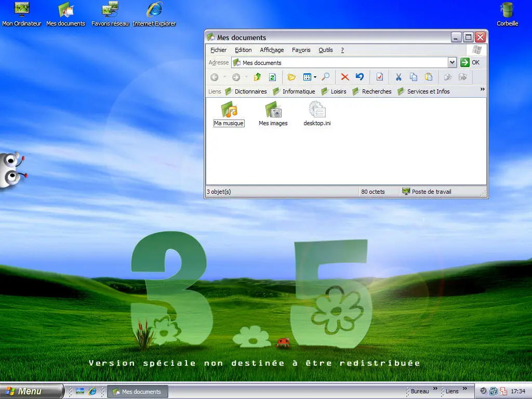Open the Back button history arrow
532x399 pixels.
click(x=224, y=77)
